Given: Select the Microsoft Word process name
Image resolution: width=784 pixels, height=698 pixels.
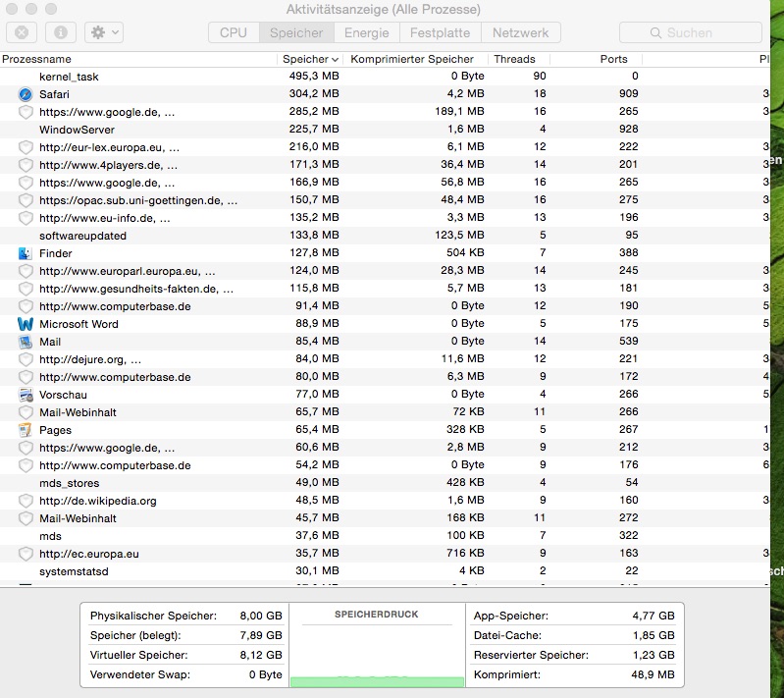Looking at the screenshot, I should click(78, 324).
